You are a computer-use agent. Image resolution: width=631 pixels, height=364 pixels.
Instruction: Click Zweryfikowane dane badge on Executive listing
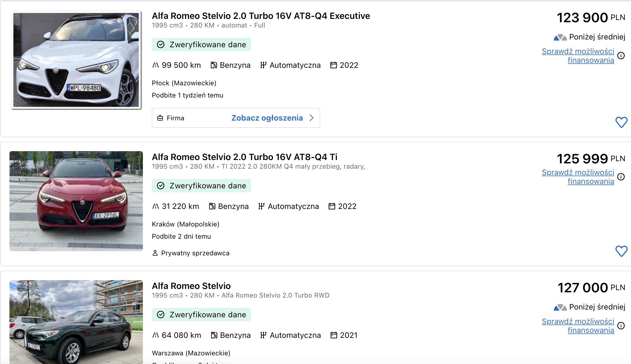201,45
